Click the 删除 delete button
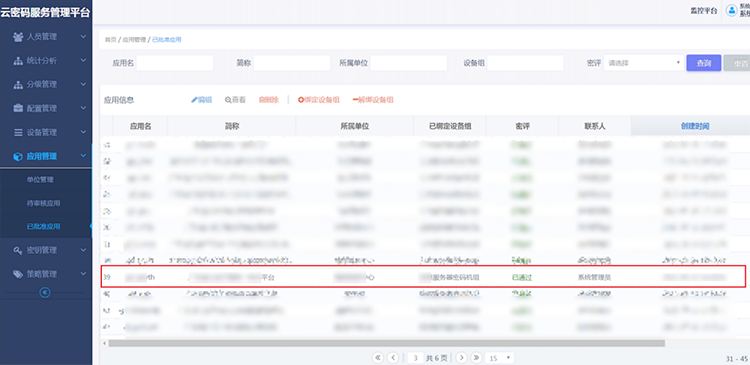This screenshot has width=750, height=365. (x=268, y=100)
